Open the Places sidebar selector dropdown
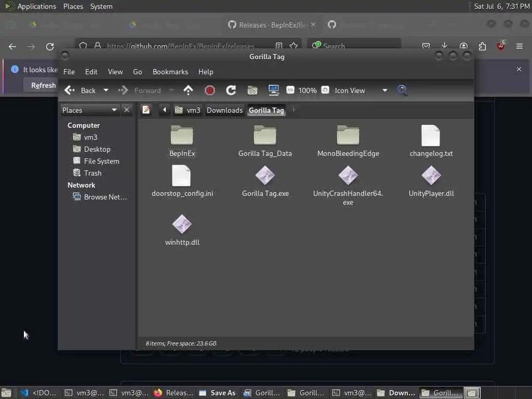532x399 pixels. tap(90, 110)
